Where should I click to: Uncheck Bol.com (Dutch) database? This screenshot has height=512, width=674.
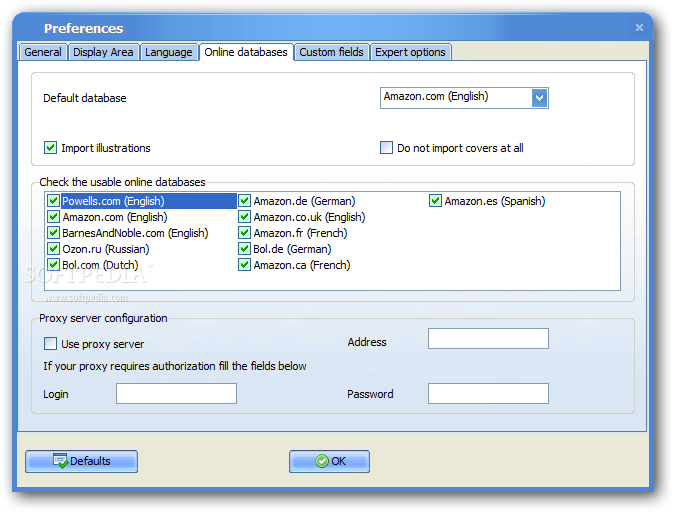(53, 264)
